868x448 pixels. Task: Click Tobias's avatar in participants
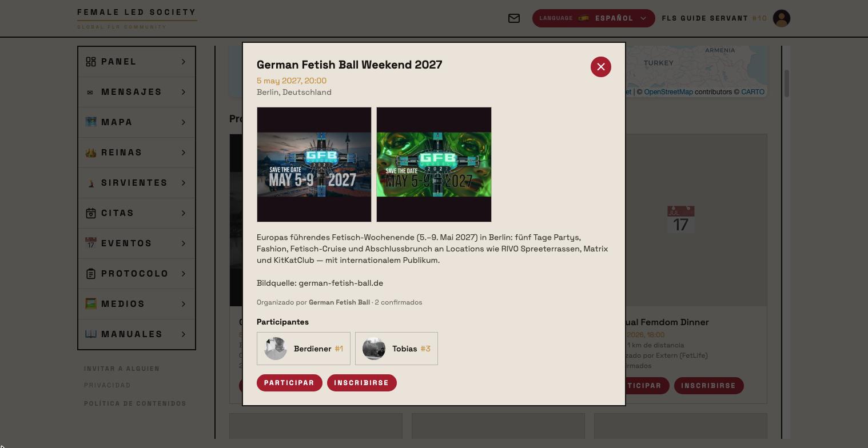pos(373,349)
